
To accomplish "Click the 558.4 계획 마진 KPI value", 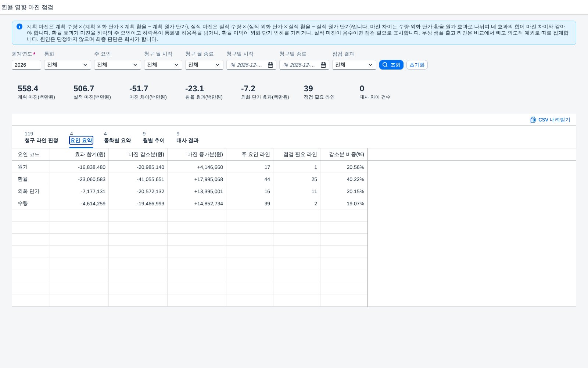I will point(28,89).
